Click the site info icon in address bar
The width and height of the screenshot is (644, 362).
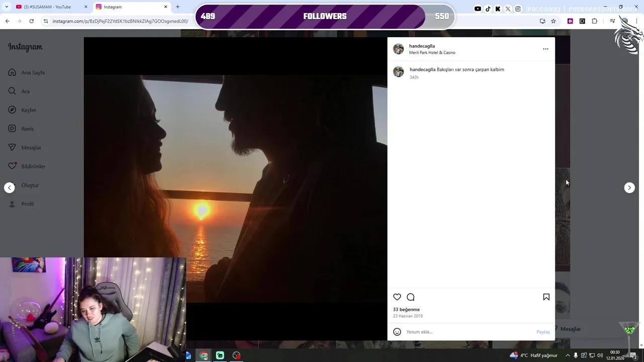coord(46,21)
